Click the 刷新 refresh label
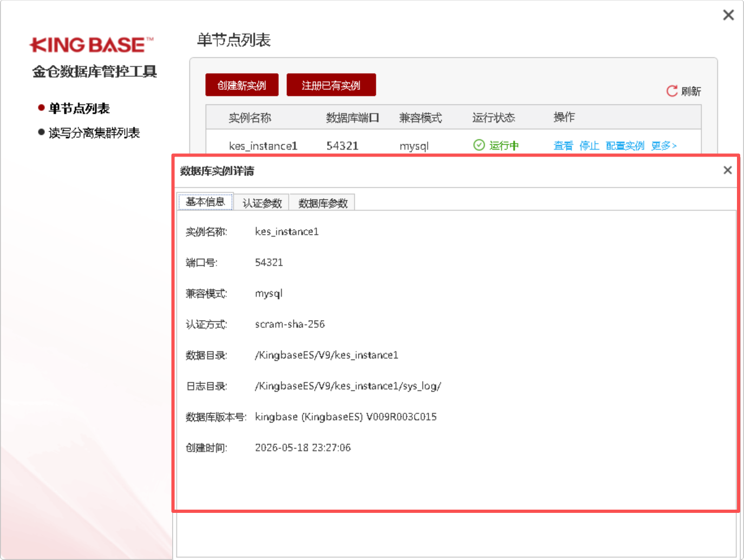The image size is (744, 560). 691,91
